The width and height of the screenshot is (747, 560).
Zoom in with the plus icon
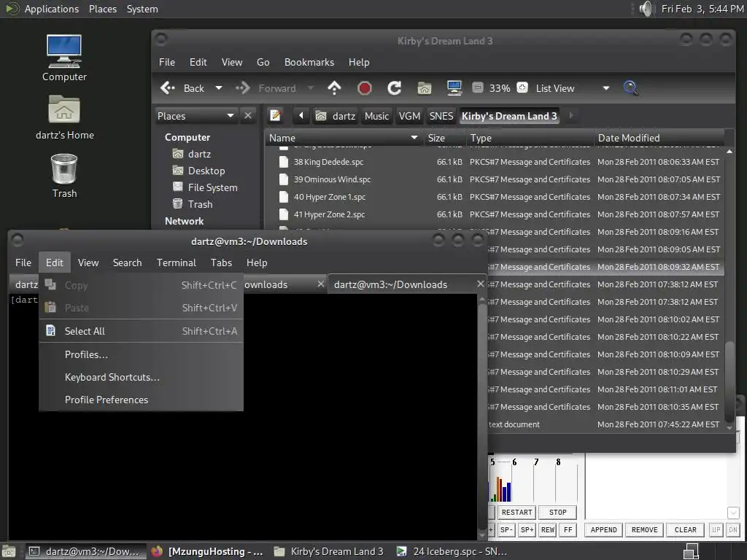click(522, 88)
